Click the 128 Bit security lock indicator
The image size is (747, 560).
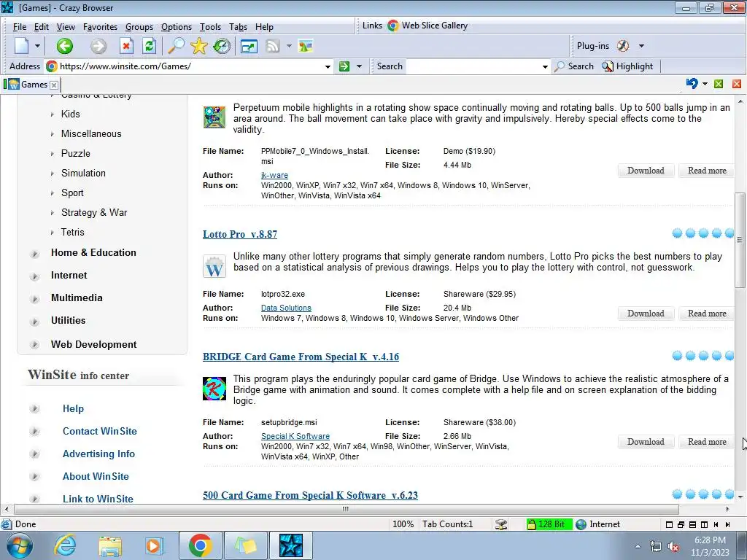click(549, 524)
